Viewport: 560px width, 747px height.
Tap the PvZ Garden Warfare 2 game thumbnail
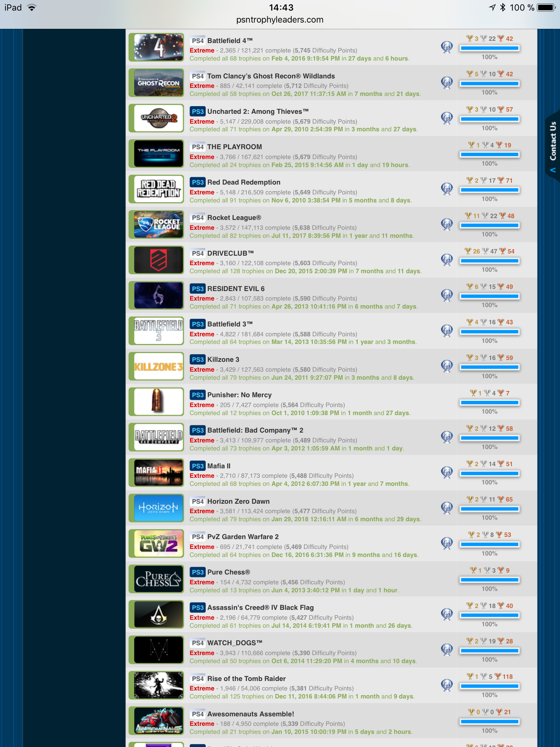click(x=158, y=544)
